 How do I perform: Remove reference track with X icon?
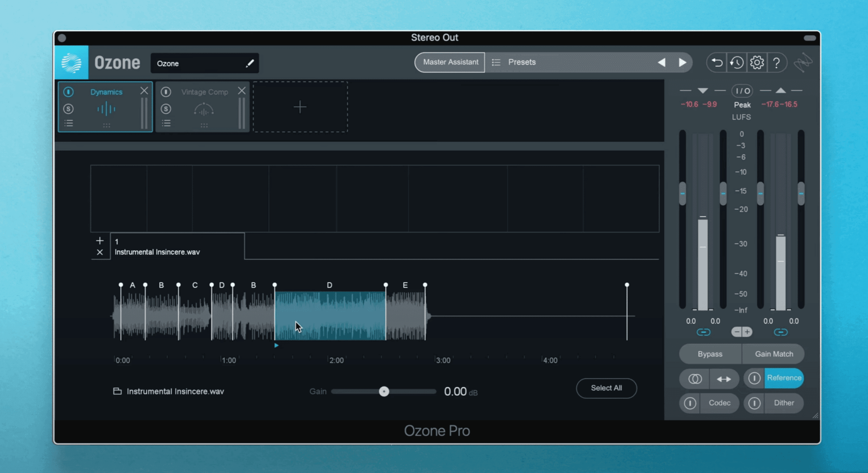[x=100, y=252]
